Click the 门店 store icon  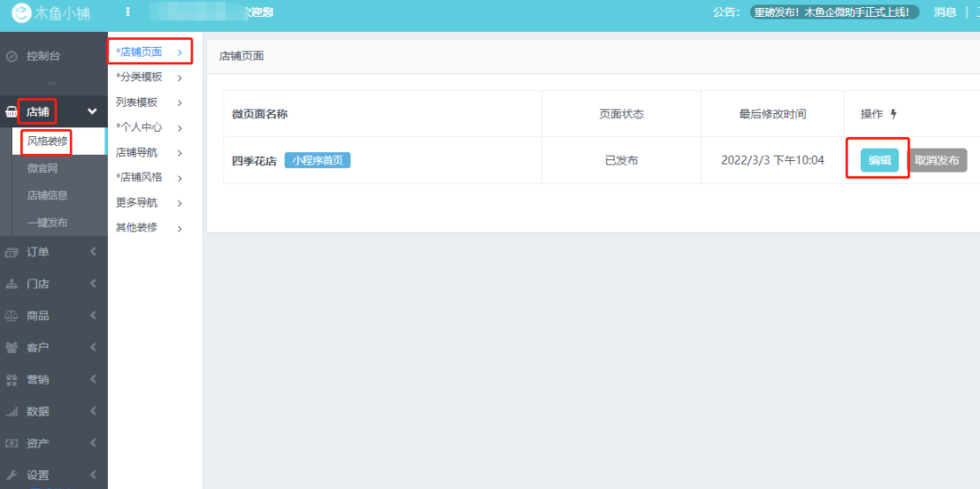(11, 284)
